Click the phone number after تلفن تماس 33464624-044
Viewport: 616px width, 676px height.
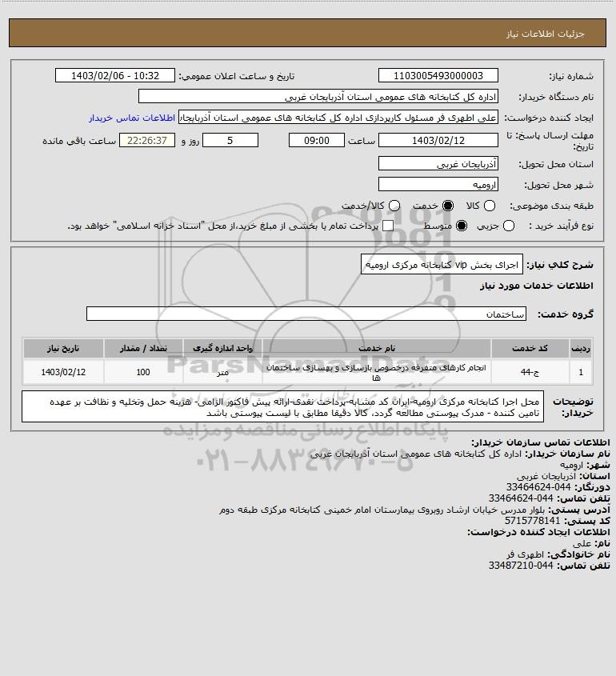521,498
